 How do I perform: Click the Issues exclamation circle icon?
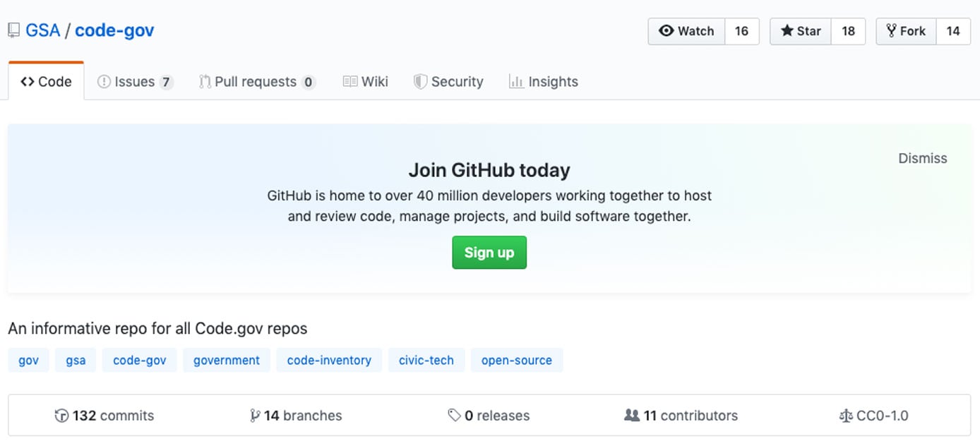pyautogui.click(x=104, y=82)
